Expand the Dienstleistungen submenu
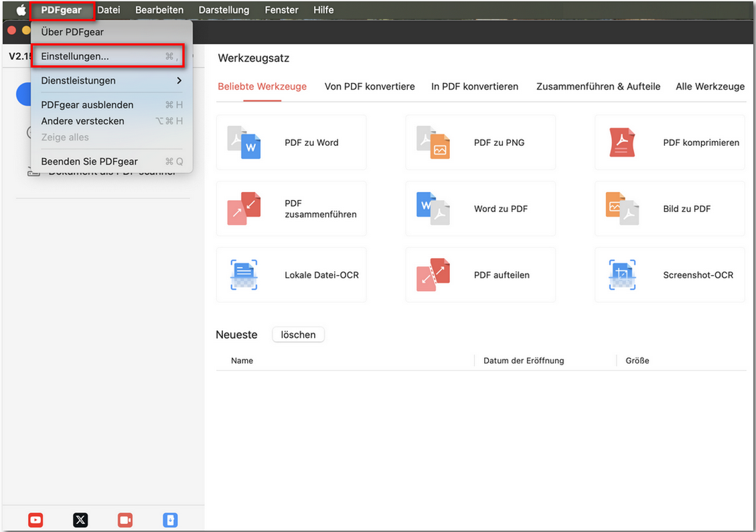The width and height of the screenshot is (756, 532). click(111, 80)
